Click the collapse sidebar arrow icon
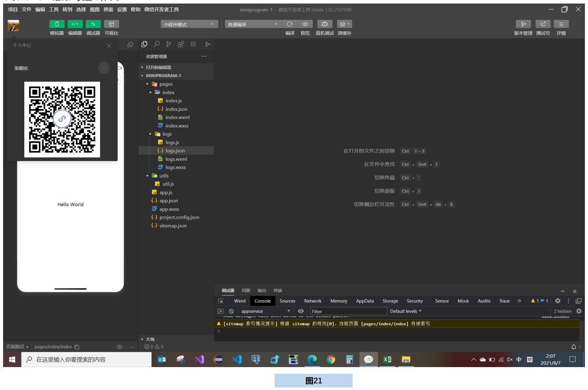This screenshot has height=390, width=588. click(208, 44)
